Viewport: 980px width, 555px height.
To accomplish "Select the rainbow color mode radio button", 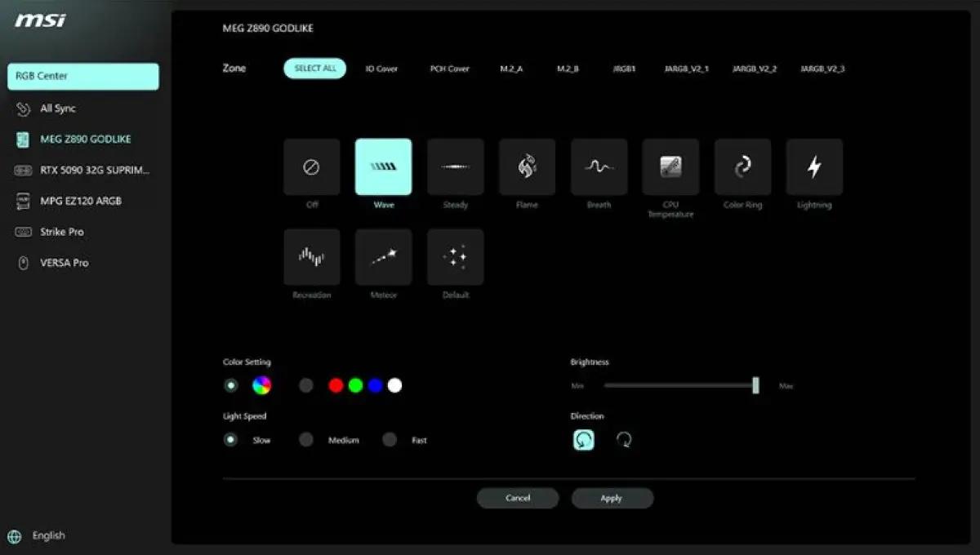I will click(x=231, y=385).
